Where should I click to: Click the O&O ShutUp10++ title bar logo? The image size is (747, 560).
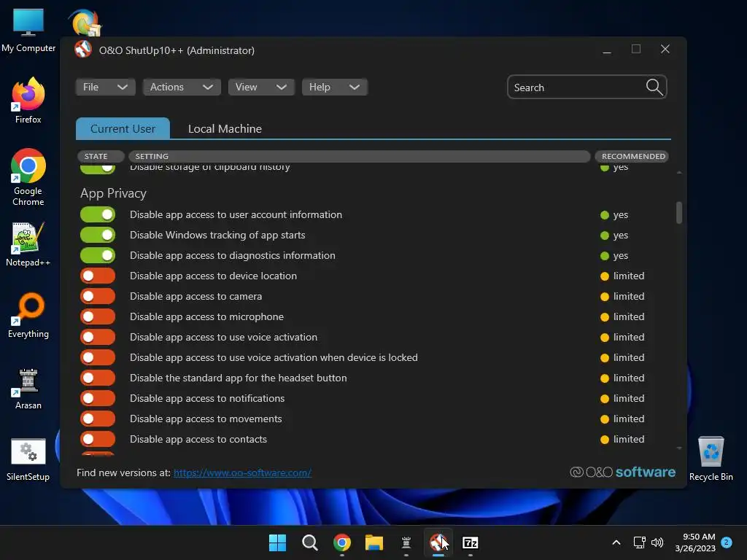(x=83, y=50)
